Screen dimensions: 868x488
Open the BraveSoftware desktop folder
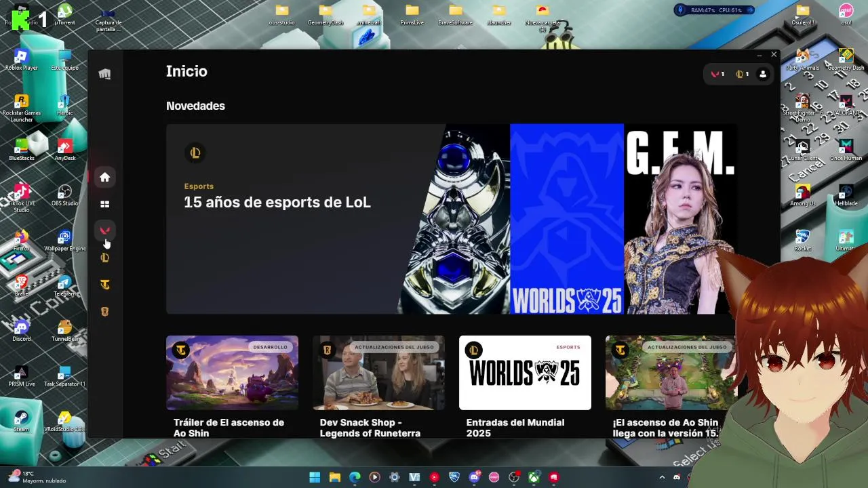pos(455,15)
